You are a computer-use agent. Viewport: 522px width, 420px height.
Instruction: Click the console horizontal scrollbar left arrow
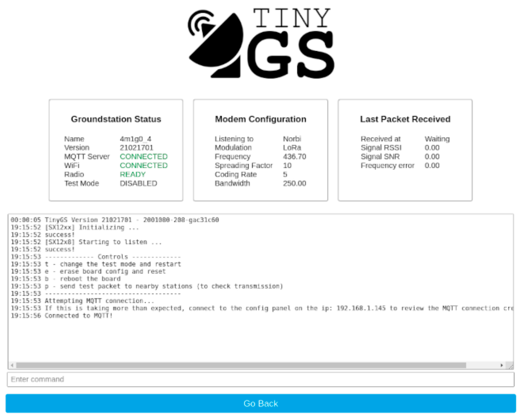[x=12, y=365]
